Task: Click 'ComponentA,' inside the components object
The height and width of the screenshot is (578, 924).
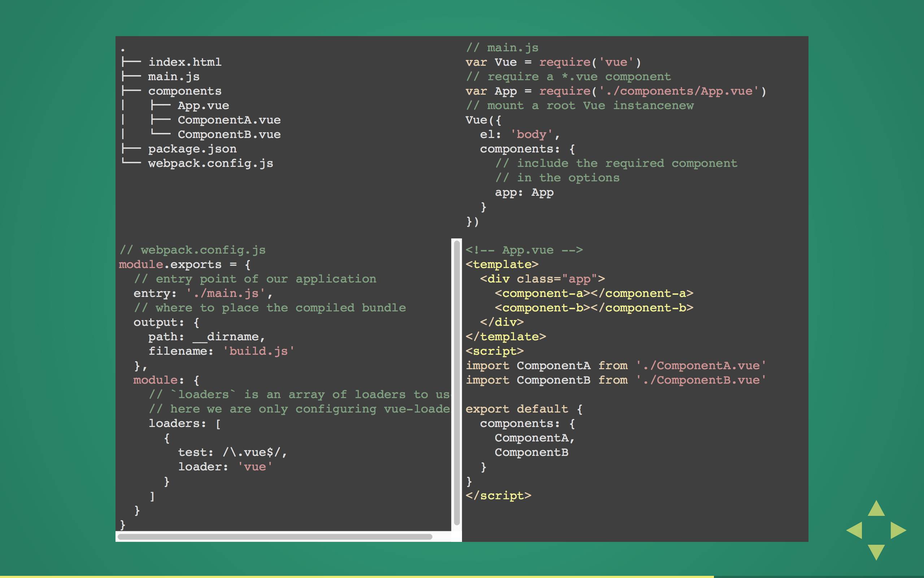Action: click(x=535, y=438)
